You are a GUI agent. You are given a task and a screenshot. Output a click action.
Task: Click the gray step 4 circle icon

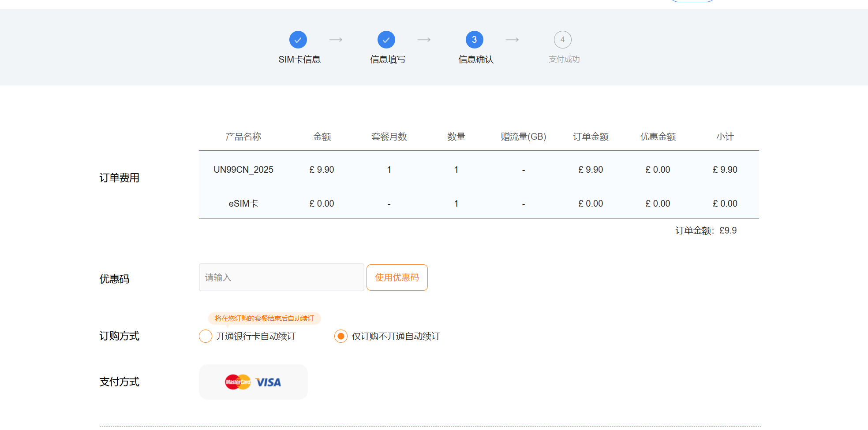(x=563, y=39)
